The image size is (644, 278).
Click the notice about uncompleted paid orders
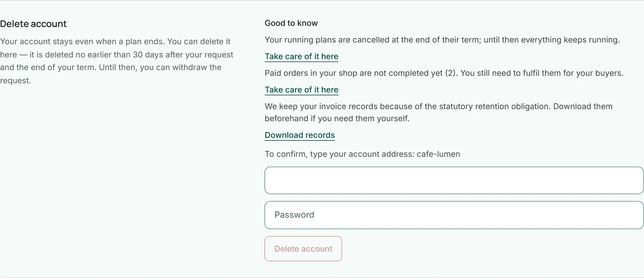(444, 73)
